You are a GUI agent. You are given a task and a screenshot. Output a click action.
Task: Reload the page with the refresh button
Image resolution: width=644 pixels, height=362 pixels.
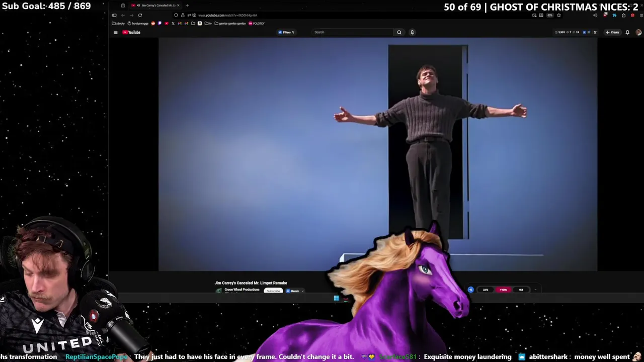click(140, 15)
